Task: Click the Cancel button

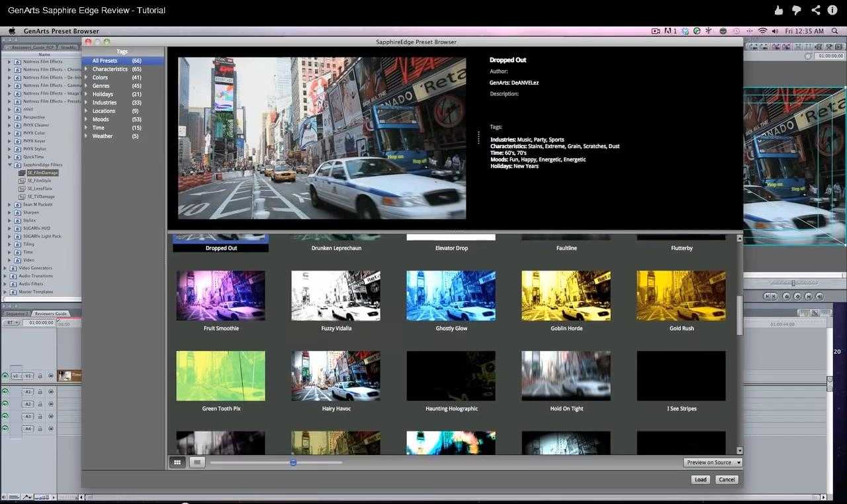Action: pyautogui.click(x=727, y=480)
